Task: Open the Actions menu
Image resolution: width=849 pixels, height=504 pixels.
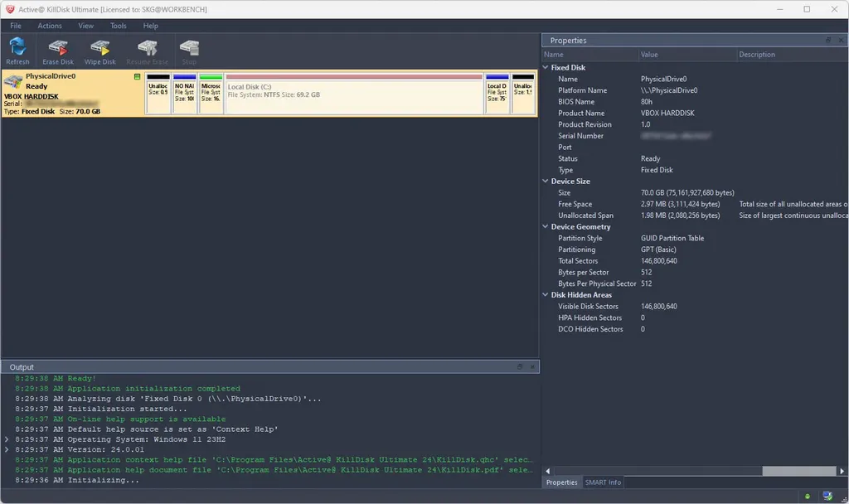Action: click(x=50, y=26)
